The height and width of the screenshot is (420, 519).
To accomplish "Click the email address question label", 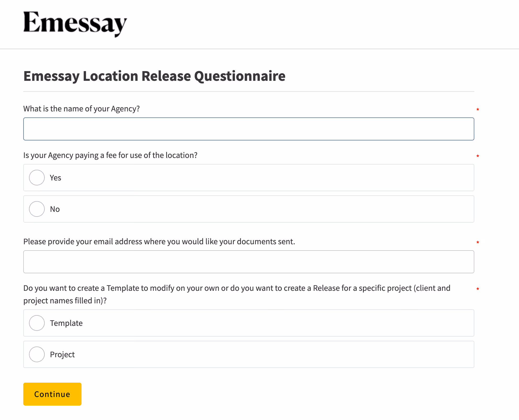I will click(x=159, y=242).
